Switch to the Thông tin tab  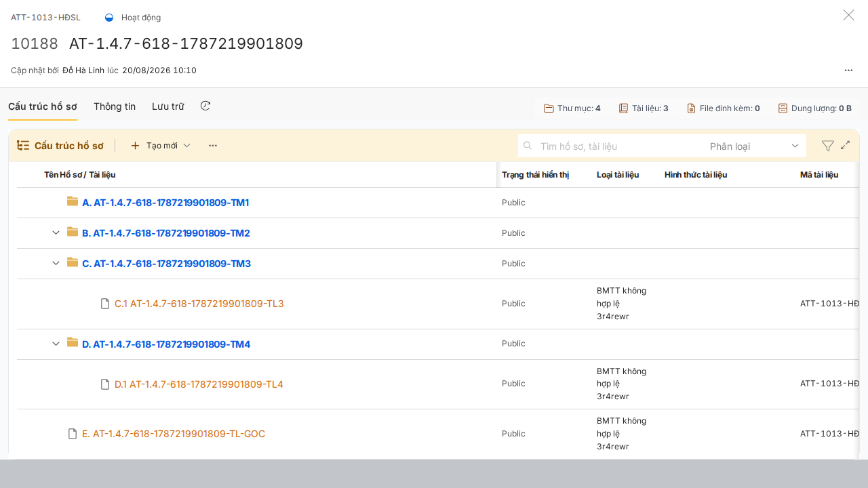[x=115, y=106]
